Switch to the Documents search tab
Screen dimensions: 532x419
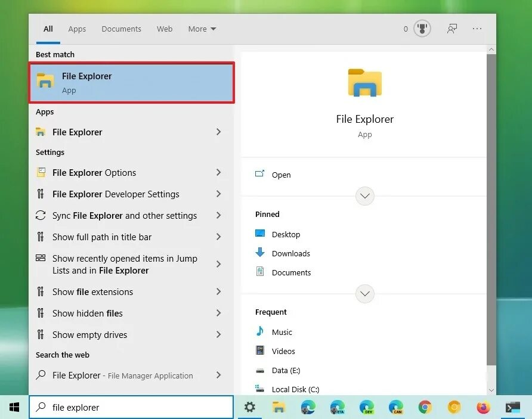click(x=121, y=29)
